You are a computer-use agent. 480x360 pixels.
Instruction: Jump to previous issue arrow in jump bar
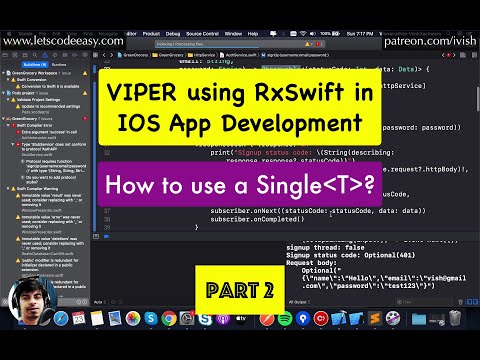click(443, 55)
